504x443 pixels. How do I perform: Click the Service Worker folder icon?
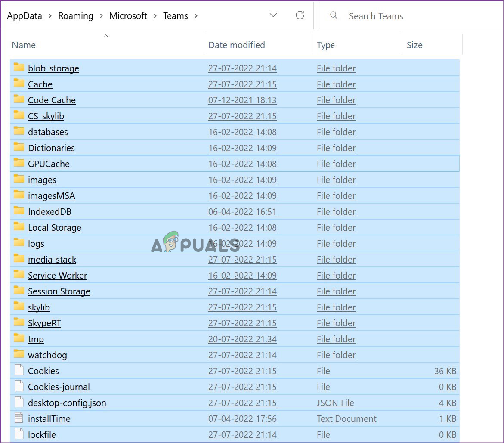click(19, 275)
